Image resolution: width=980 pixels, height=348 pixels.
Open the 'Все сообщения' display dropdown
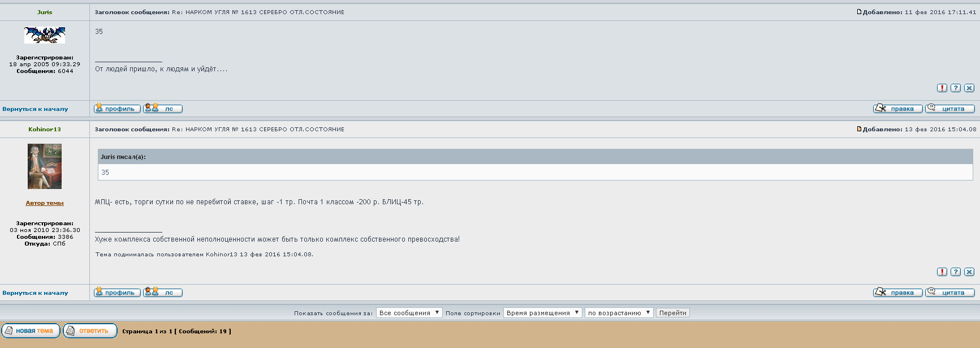pyautogui.click(x=409, y=313)
